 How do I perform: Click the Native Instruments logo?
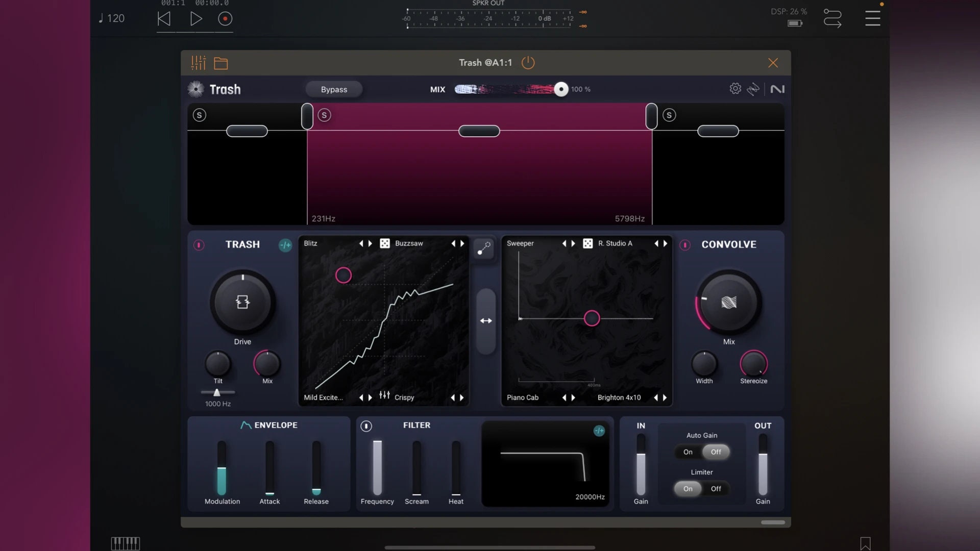point(777,89)
